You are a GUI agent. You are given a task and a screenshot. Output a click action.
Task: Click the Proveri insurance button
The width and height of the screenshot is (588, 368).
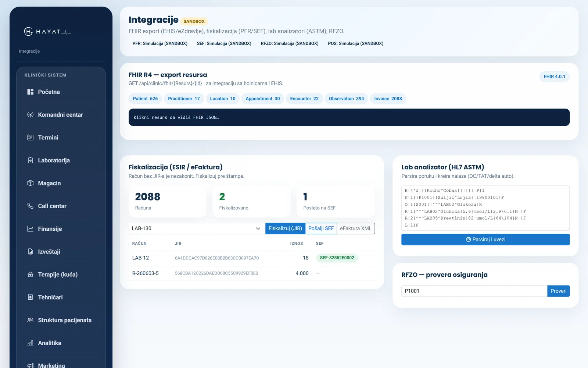558,291
